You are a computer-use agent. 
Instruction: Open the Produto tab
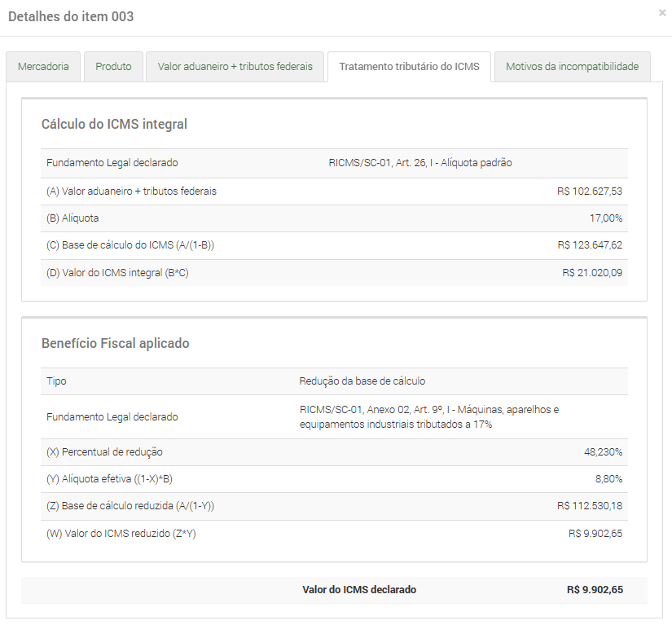113,67
